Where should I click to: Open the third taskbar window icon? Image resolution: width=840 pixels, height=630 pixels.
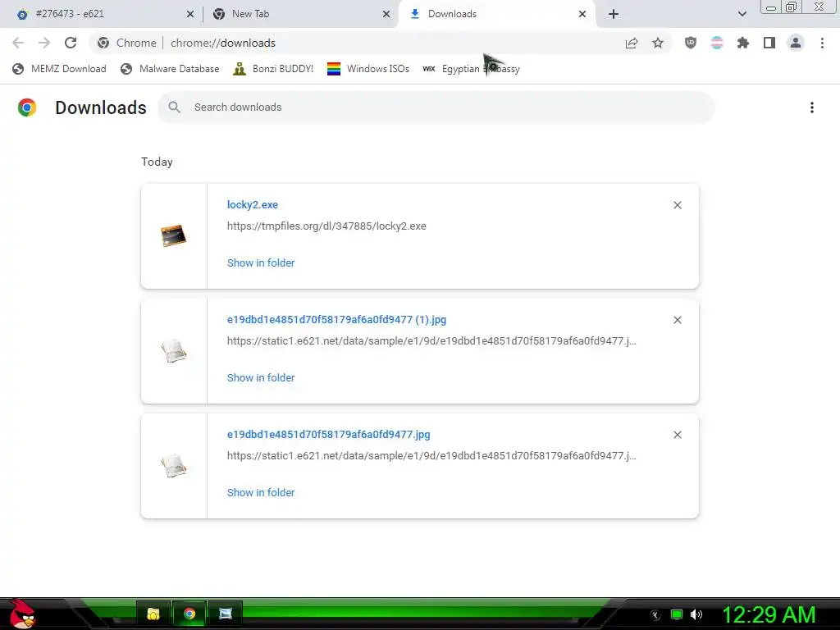(226, 614)
